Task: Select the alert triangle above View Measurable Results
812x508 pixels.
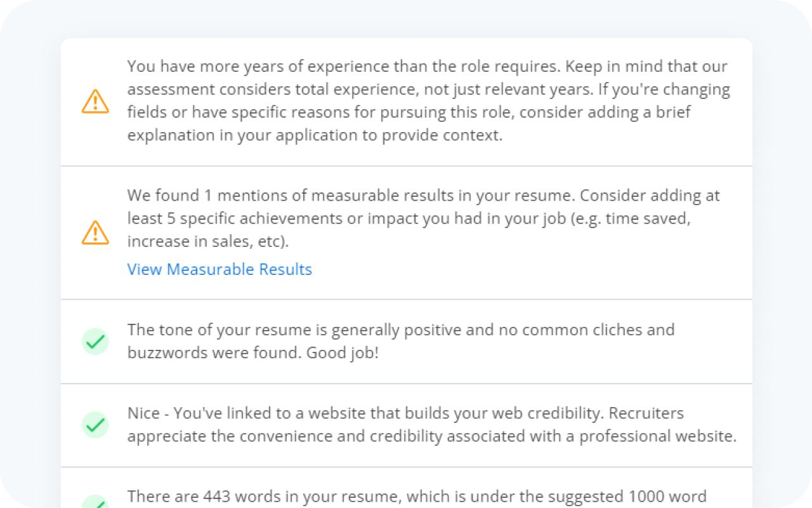Action: (95, 232)
